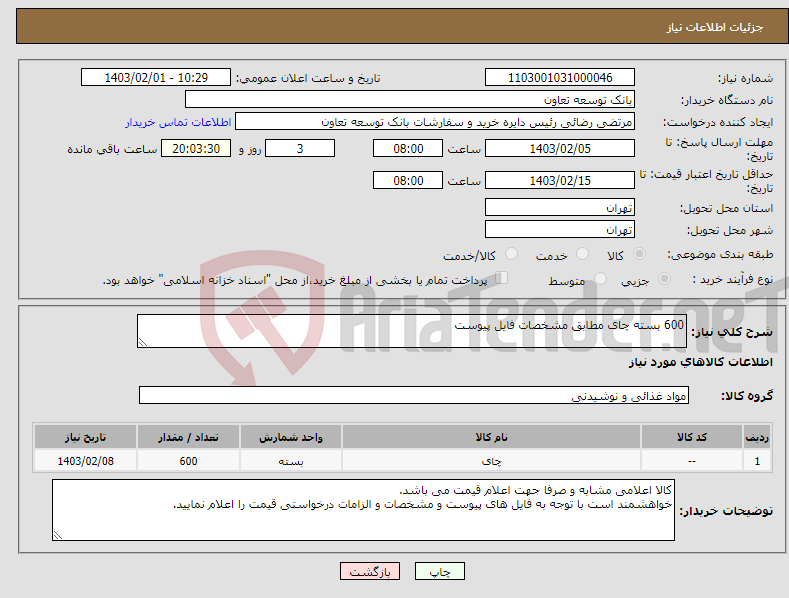Click the announcement date field 1403/02/01 - 10:29
The height and width of the screenshot is (598, 789).
click(156, 78)
